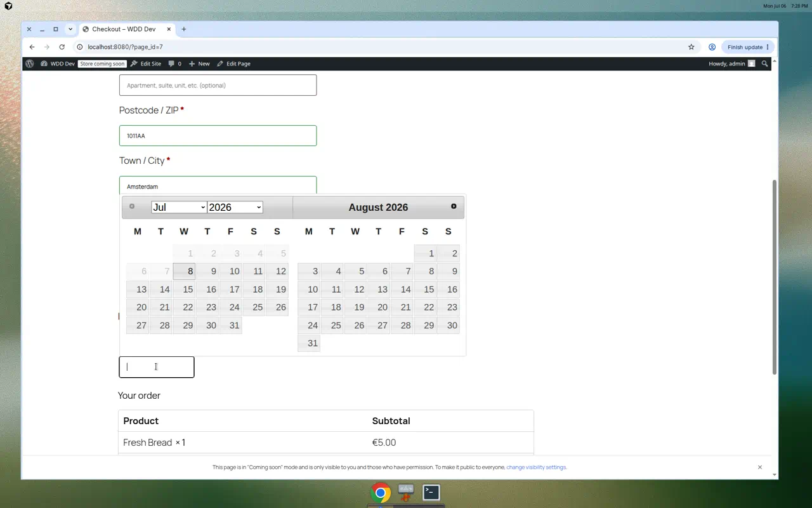Open new browser tab with plus
812x508 pixels.
(x=184, y=29)
